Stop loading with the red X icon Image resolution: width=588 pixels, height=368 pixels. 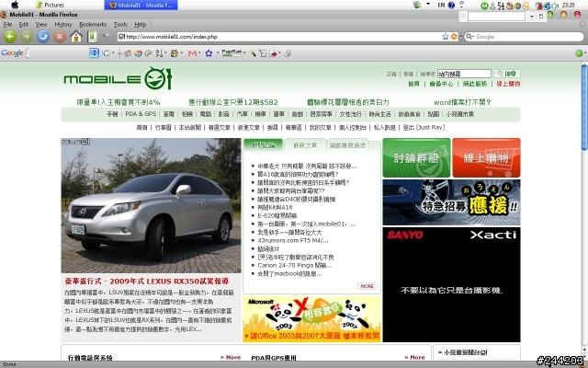coord(59,37)
